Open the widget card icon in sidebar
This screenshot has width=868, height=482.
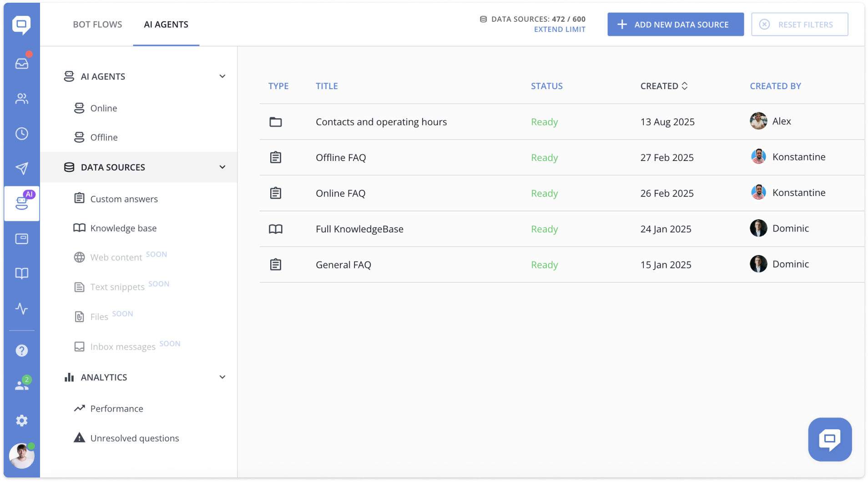(x=21, y=239)
